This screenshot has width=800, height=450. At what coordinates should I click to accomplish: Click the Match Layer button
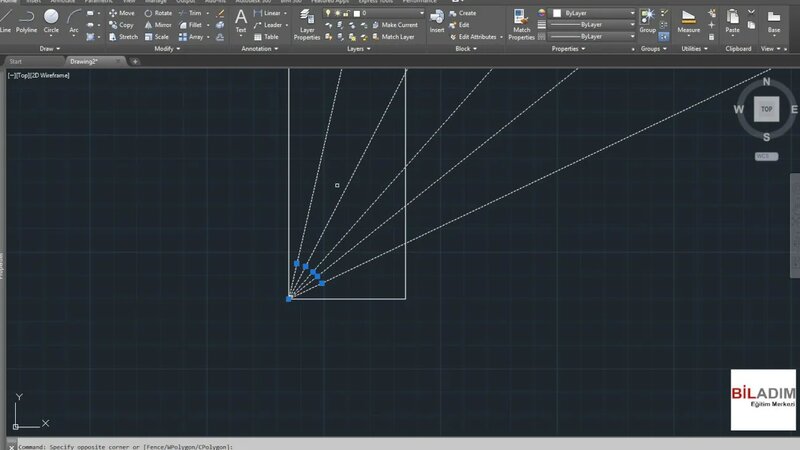coord(393,37)
